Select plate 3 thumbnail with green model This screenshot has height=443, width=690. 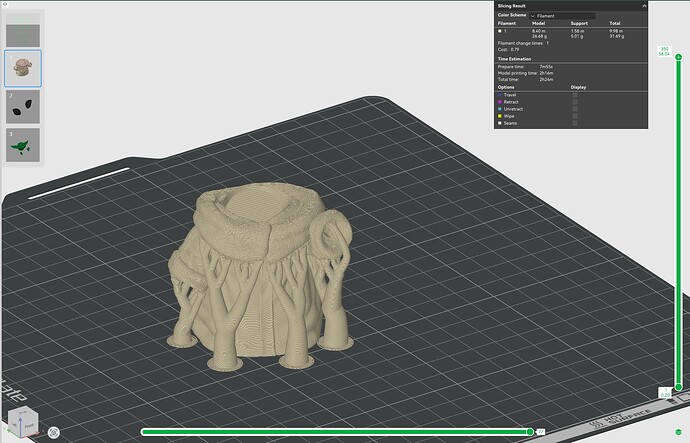click(23, 145)
